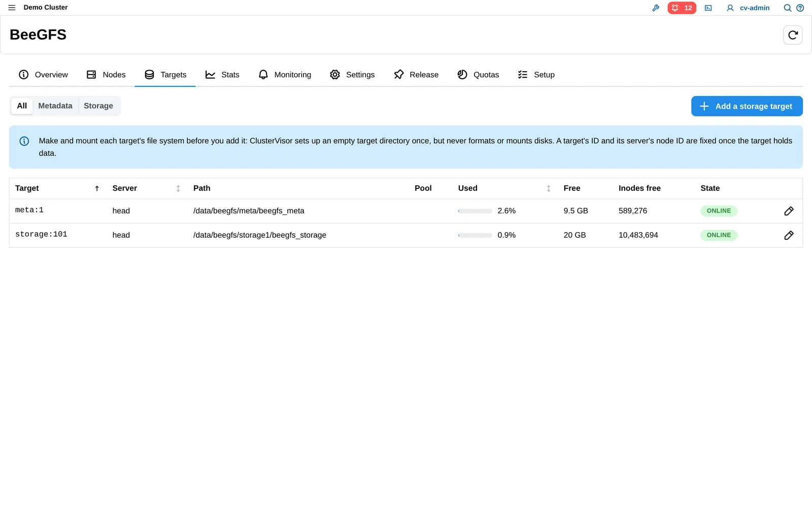
Task: Click the BeeGFS page heading
Action: pyautogui.click(x=38, y=35)
